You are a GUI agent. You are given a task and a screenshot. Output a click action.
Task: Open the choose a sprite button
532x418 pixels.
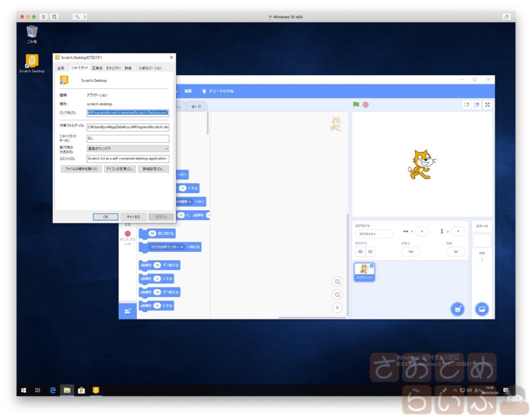tap(457, 309)
